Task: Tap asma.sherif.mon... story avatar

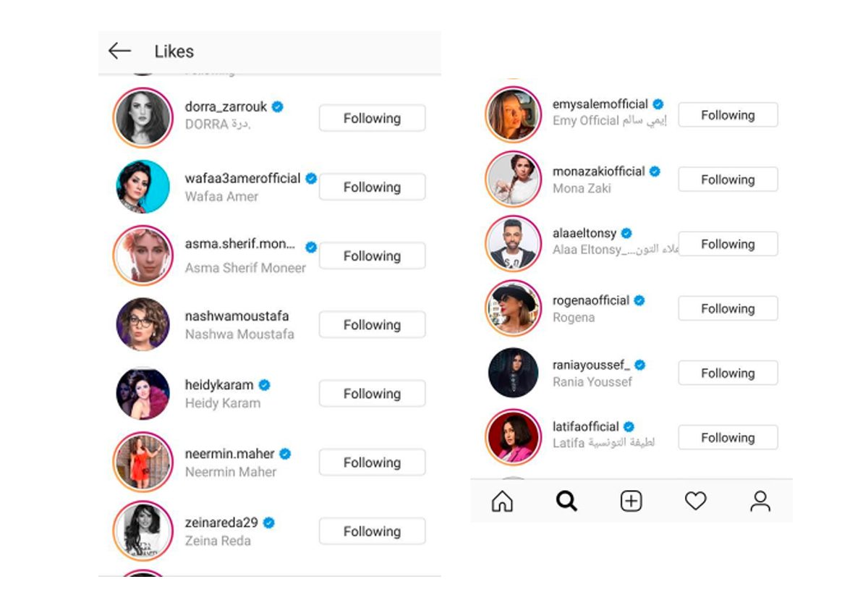Action: [143, 256]
